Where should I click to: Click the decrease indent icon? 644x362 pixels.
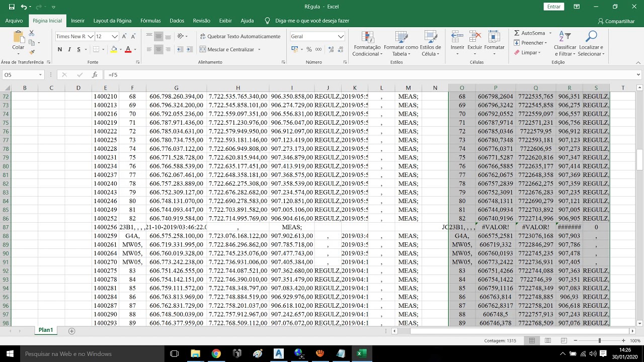point(181,49)
